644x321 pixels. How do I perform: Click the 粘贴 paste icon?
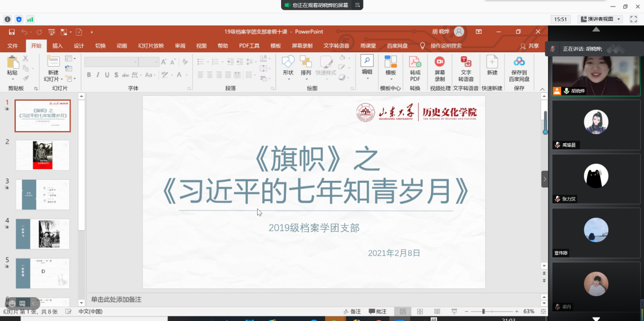click(12, 62)
